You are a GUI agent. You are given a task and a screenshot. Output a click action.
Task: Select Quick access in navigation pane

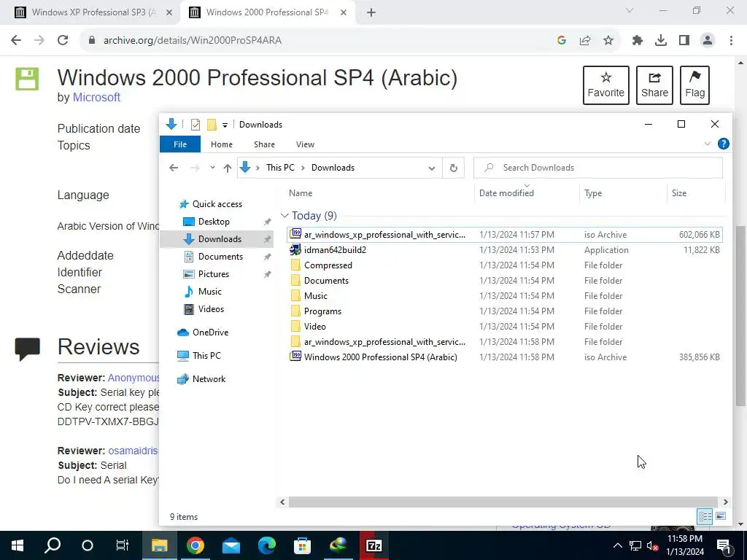coord(217,204)
